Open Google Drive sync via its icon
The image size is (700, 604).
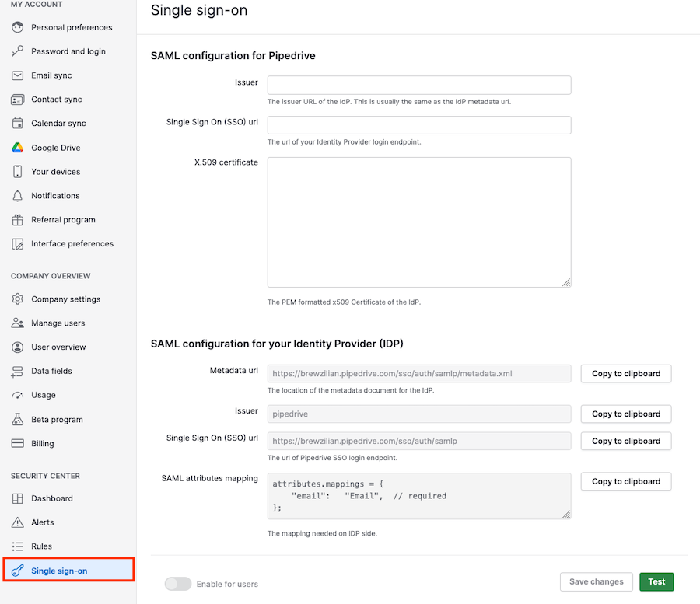point(17,147)
